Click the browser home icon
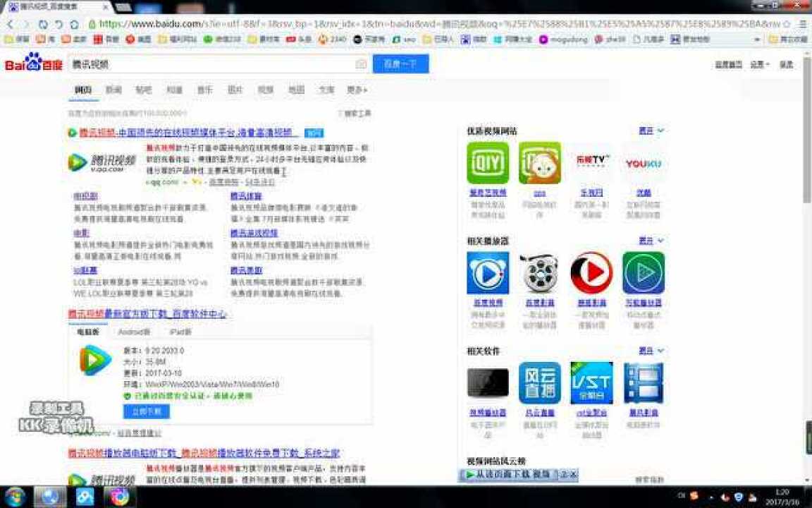Viewport: 812px width, 508px height. coord(74,25)
